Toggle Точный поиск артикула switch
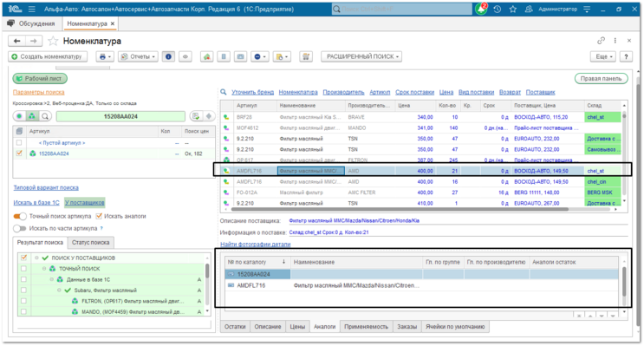 click(20, 216)
